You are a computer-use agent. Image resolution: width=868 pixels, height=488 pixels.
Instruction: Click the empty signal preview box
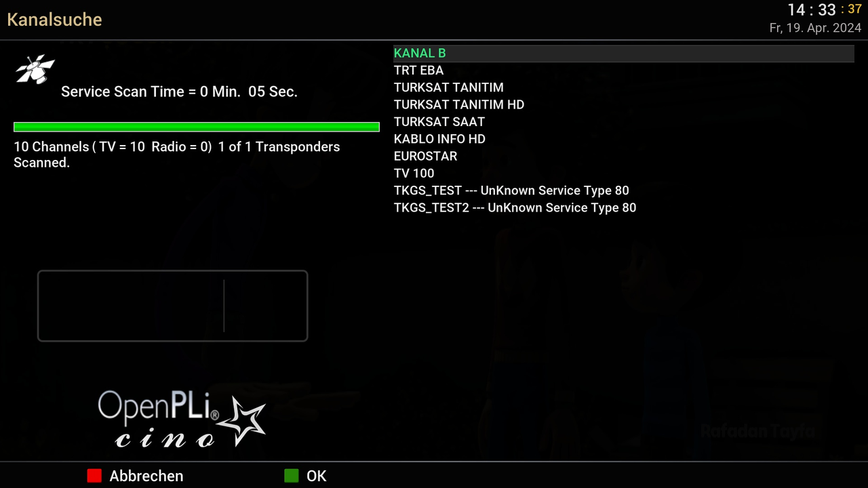click(172, 306)
